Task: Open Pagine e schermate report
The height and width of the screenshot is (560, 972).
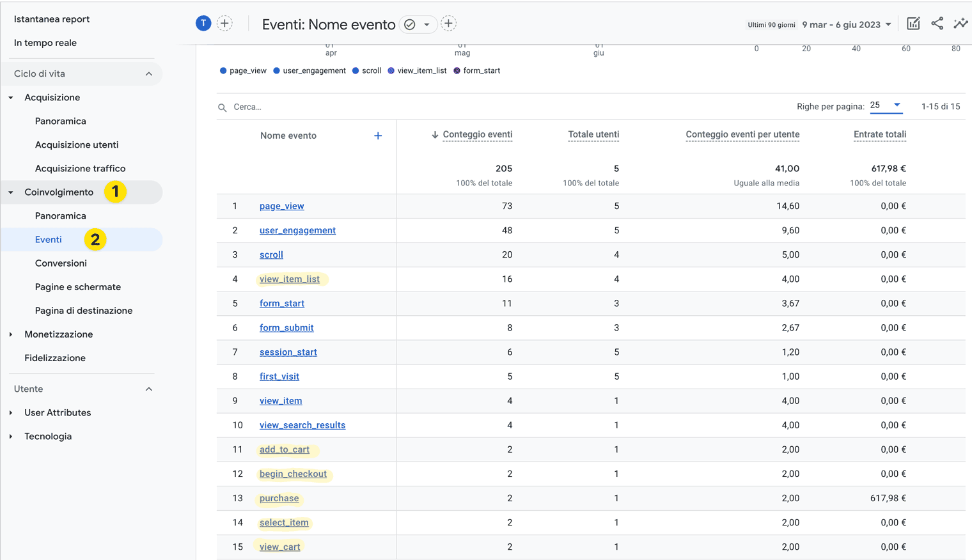Action: pos(78,287)
